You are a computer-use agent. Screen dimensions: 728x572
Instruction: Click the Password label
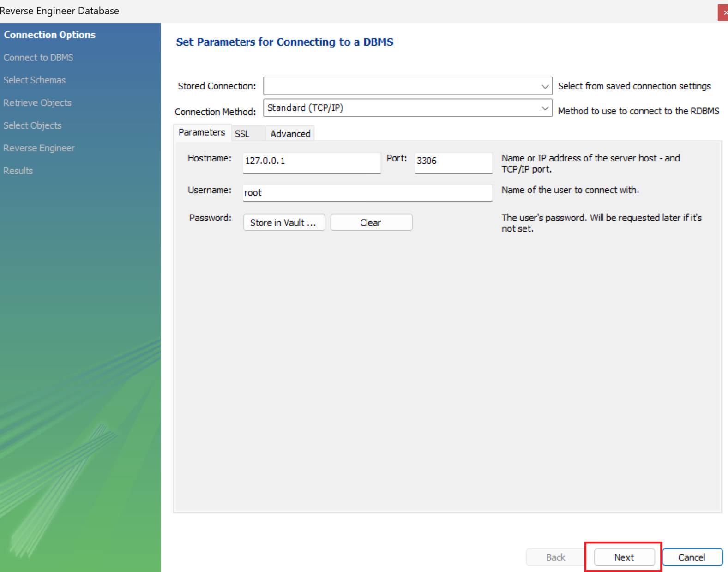click(x=210, y=218)
